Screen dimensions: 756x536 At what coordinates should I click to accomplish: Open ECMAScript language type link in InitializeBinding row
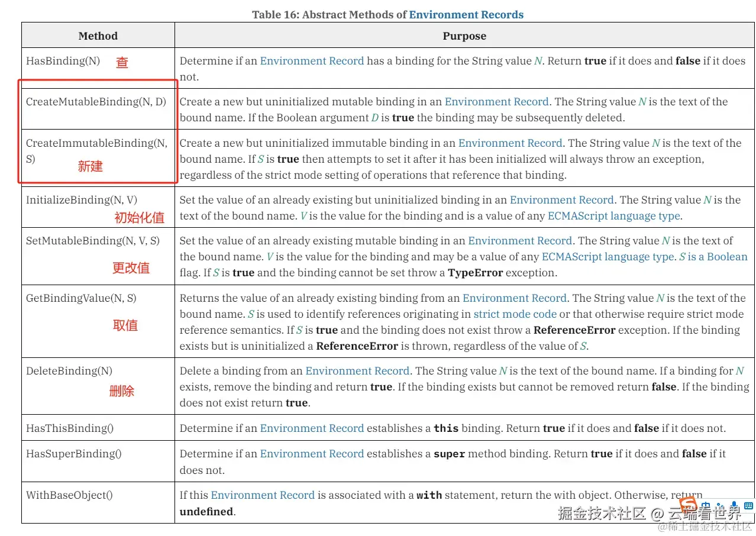pos(614,216)
